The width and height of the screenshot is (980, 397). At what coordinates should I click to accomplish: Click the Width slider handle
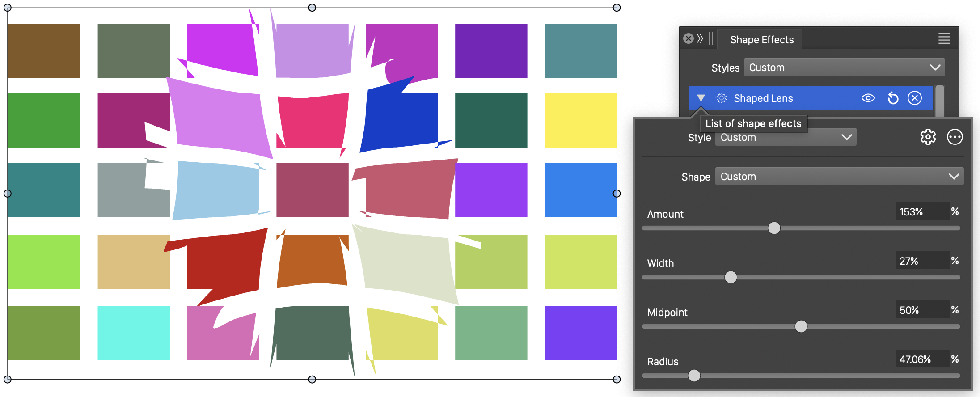[x=731, y=277]
